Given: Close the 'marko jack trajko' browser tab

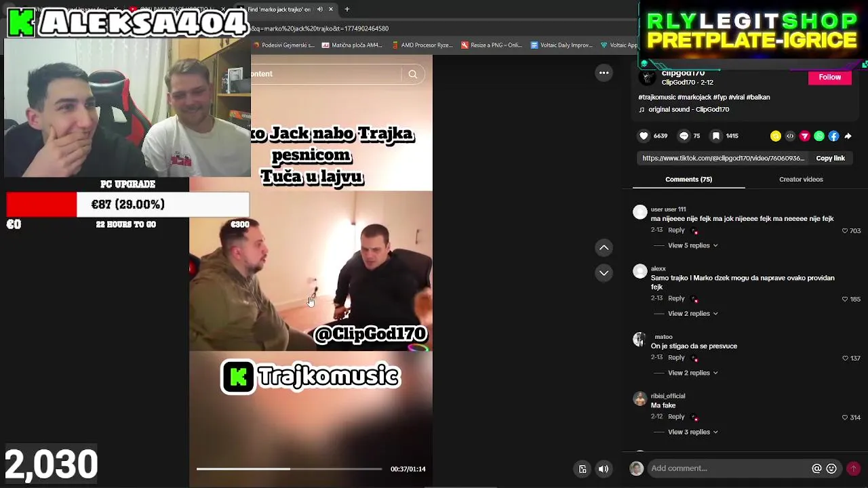Looking at the screenshot, I should point(331,9).
